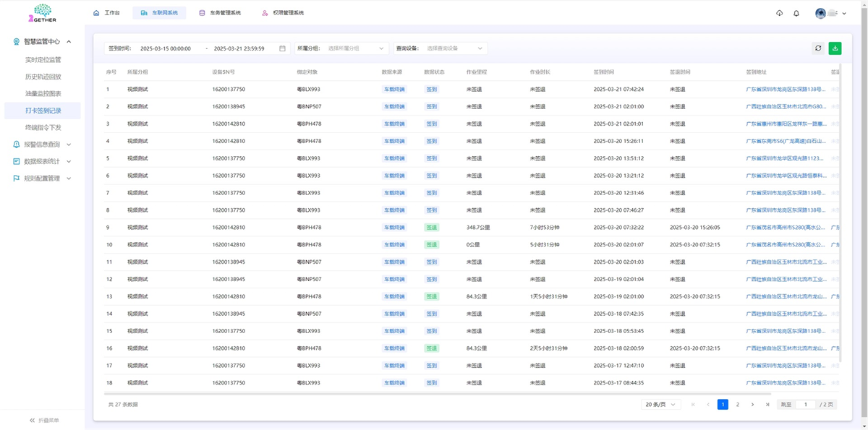Open the address link in row 3

[x=785, y=124]
